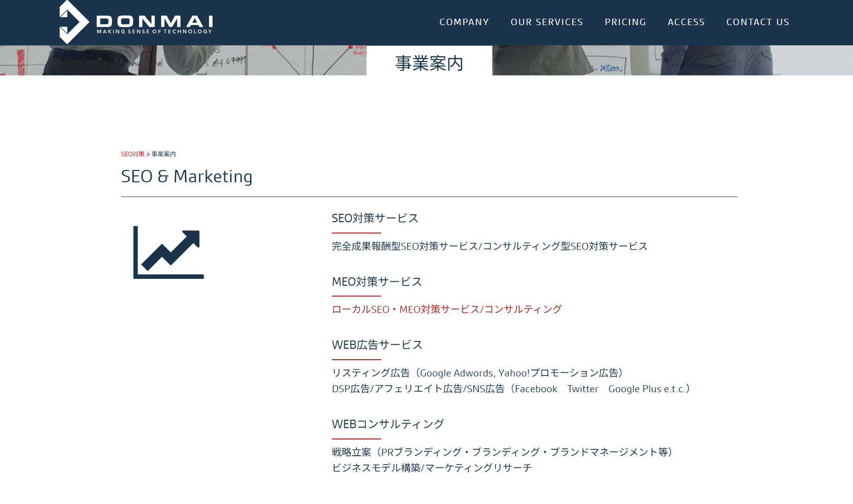Open the ローカルSEO・MEO対策サービス red link
Image resolution: width=853 pixels, height=504 pixels.
pyautogui.click(x=446, y=309)
